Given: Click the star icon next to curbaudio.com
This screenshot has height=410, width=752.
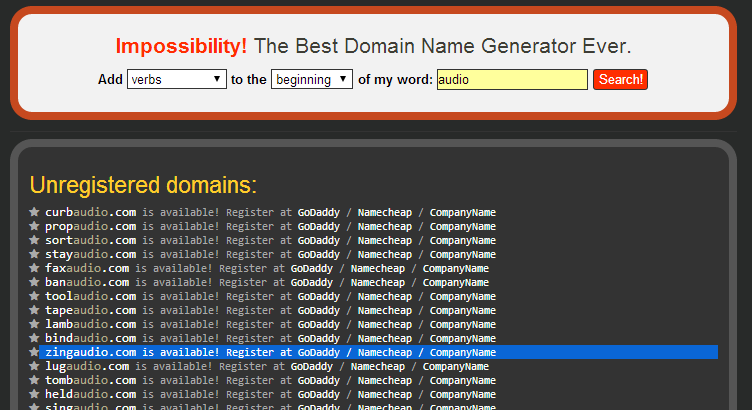Looking at the screenshot, I should (34, 212).
